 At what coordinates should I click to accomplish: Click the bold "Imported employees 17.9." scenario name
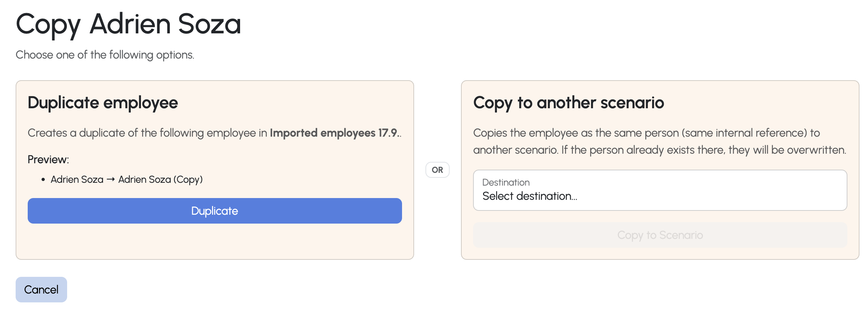[x=333, y=133]
